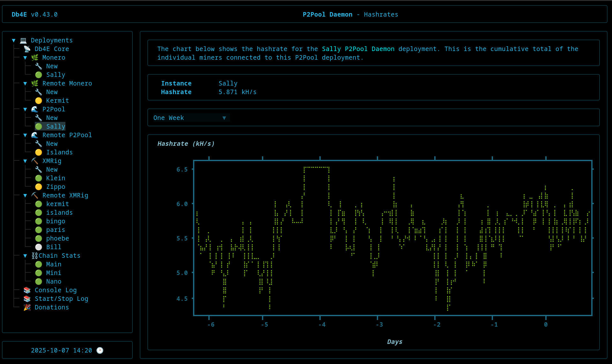Click the green status dot beside Klein

coord(39,178)
